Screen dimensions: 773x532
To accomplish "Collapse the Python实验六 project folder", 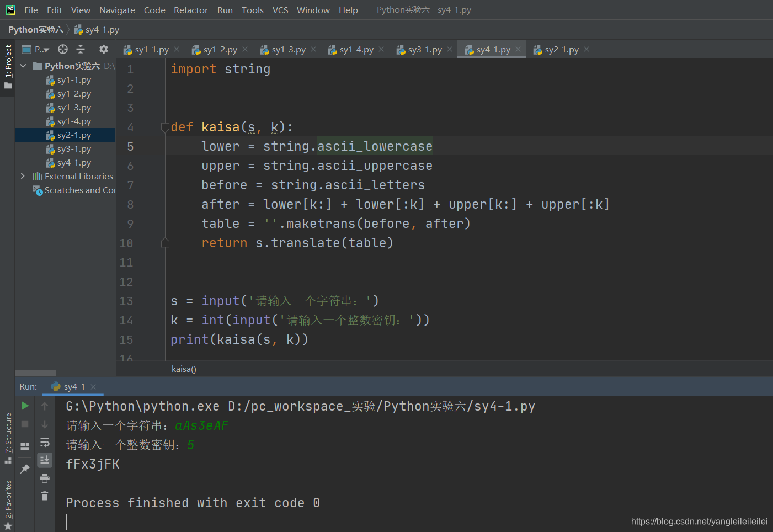I will 23,66.
